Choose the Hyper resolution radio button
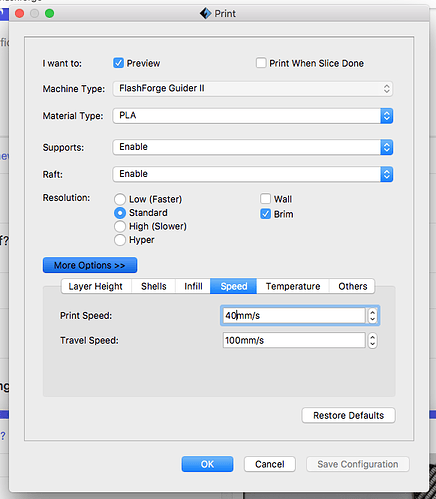The image size is (436, 499). (120, 240)
